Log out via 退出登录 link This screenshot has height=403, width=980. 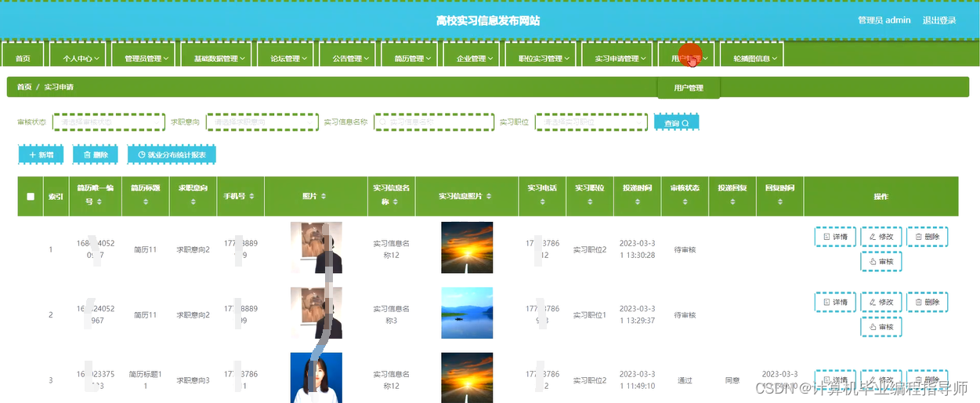coord(939,20)
